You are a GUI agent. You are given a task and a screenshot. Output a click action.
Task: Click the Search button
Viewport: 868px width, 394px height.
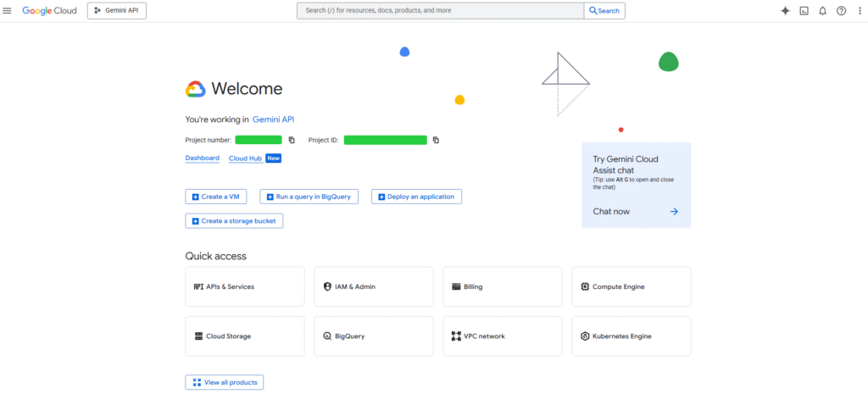point(604,10)
